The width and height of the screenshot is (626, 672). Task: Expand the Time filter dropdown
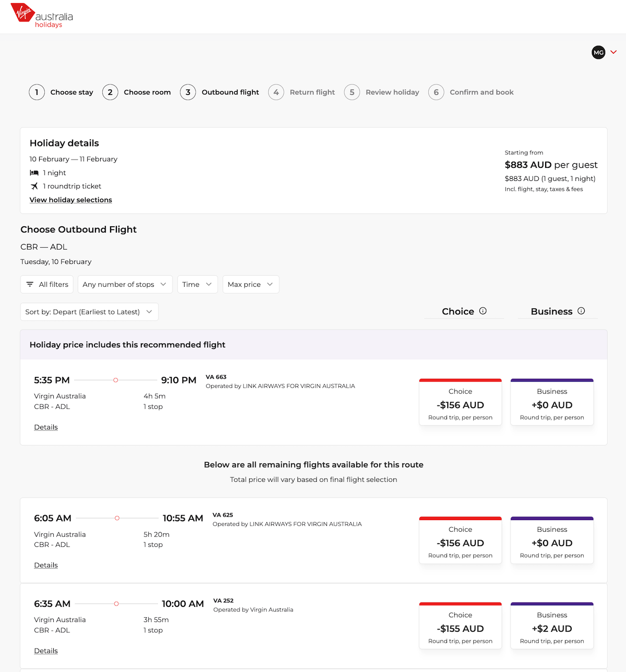pyautogui.click(x=197, y=284)
